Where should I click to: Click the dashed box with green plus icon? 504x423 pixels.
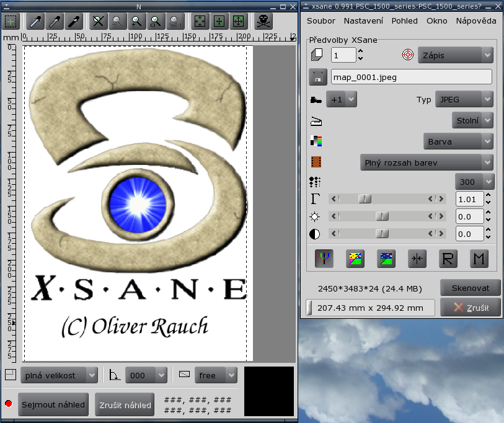11,22
